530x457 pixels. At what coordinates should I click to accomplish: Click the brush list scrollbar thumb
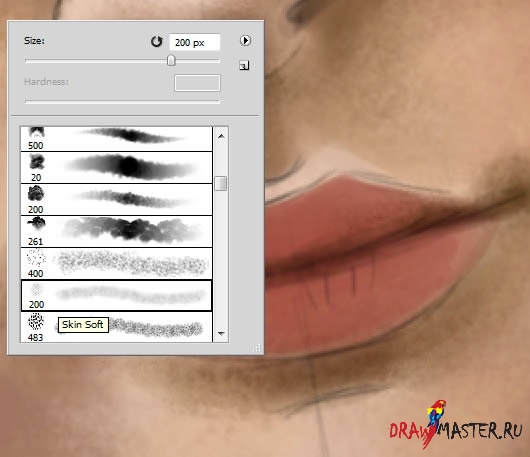click(221, 183)
